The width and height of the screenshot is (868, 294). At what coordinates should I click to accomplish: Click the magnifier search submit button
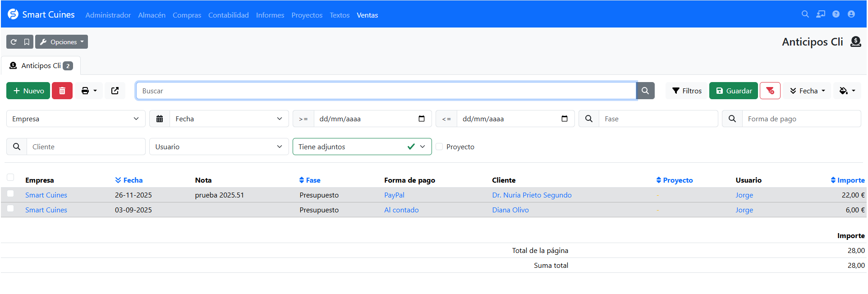645,91
